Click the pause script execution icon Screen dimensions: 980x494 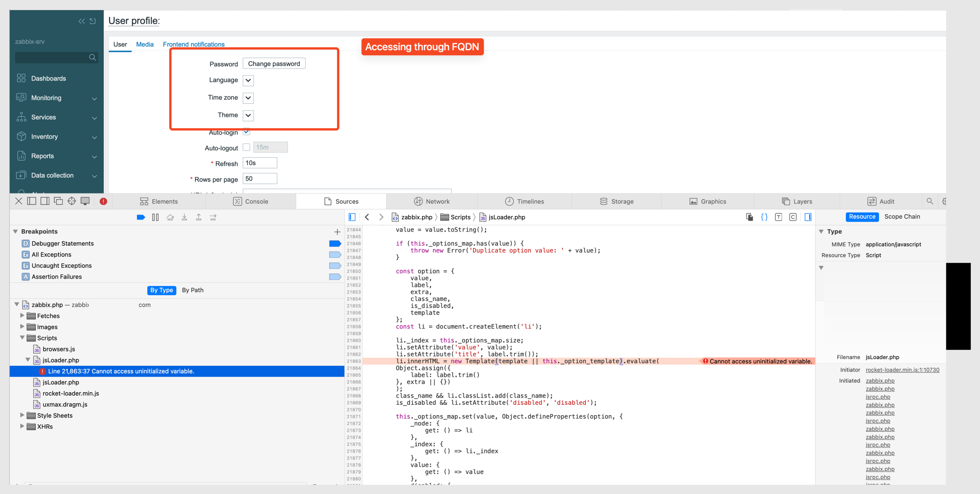(x=155, y=217)
